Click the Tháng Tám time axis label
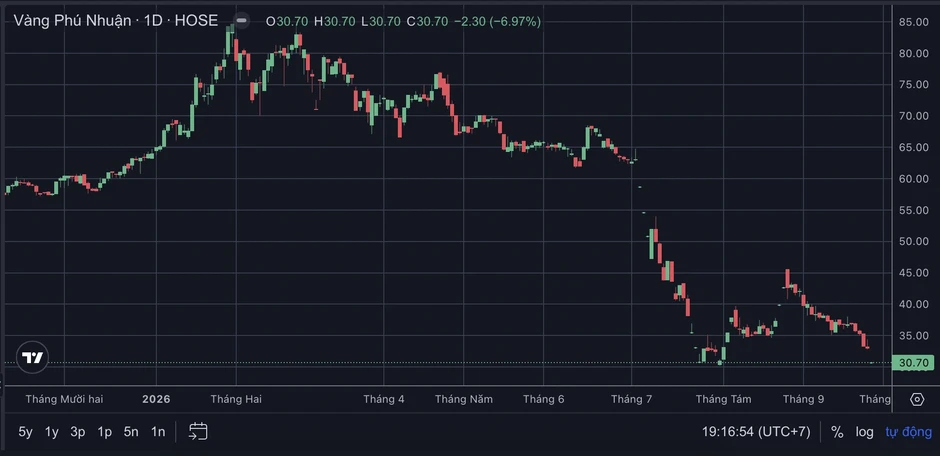 724,399
